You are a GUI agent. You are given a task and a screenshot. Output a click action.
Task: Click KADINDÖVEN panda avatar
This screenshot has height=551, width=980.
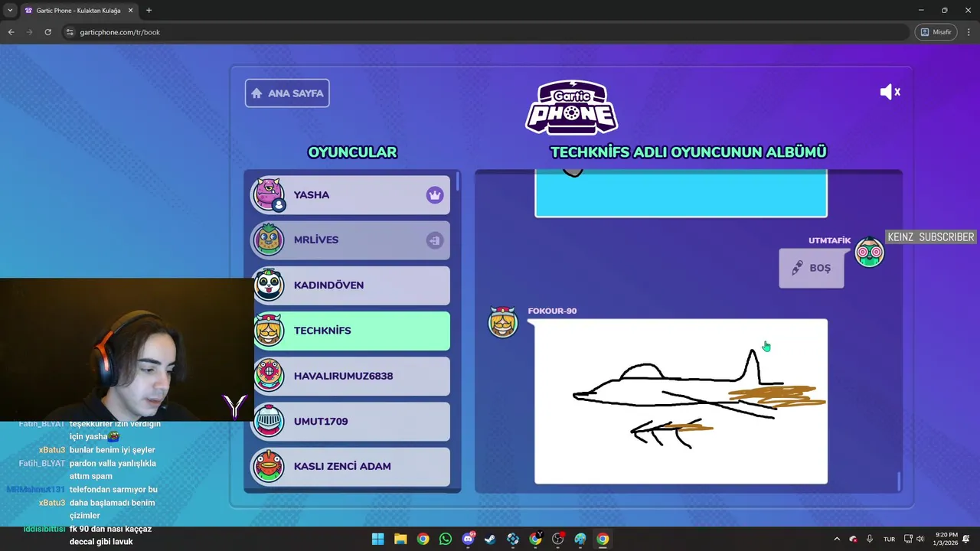point(269,285)
